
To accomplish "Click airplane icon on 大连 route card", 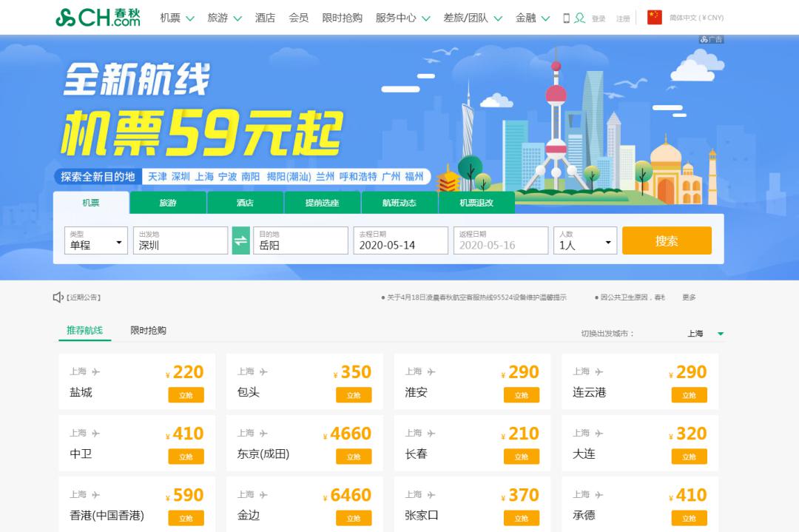I will [x=599, y=434].
